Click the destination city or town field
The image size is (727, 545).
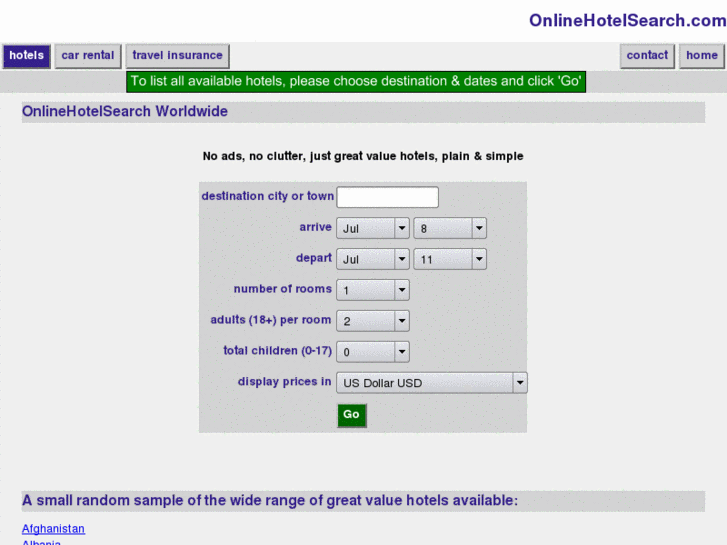(388, 197)
